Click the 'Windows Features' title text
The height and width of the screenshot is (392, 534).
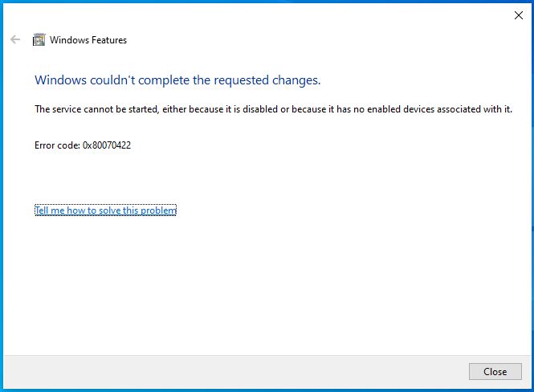point(88,40)
